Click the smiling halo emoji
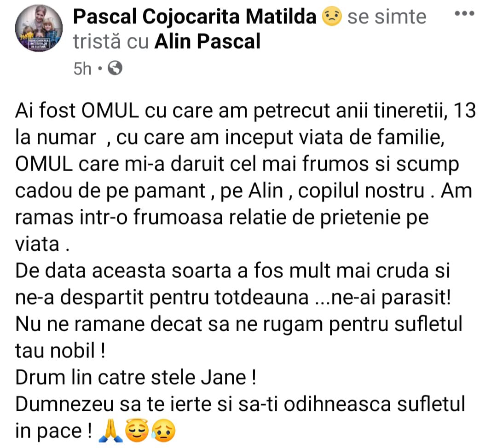 click(134, 431)
